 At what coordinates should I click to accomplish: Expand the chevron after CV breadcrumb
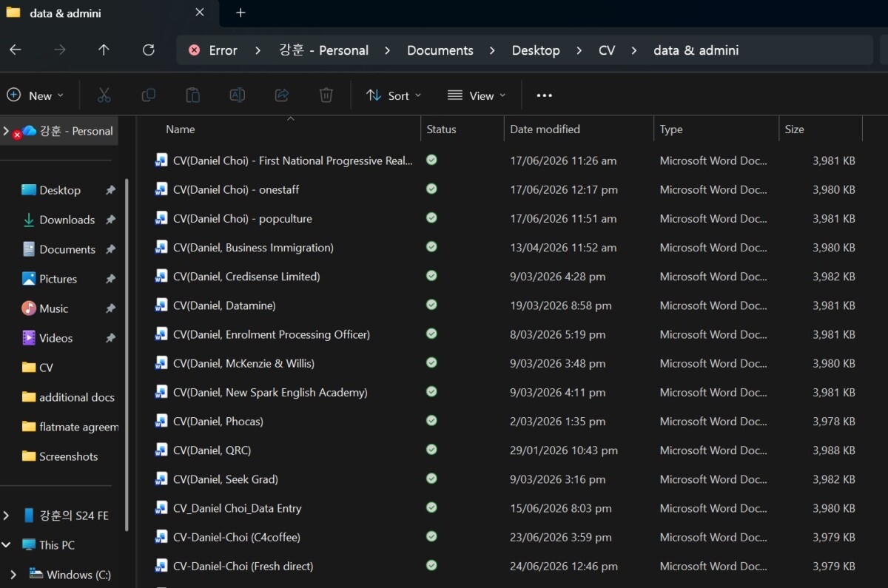pos(634,50)
